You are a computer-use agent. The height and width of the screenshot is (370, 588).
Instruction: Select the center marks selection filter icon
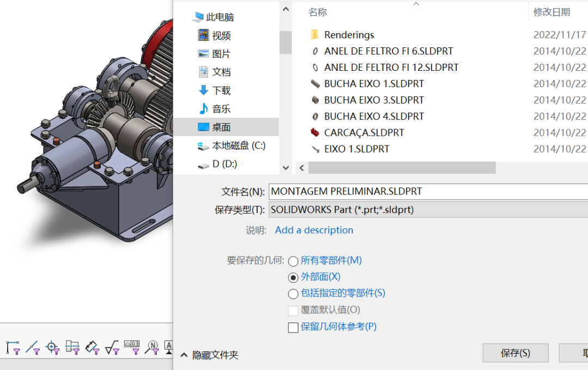52,348
